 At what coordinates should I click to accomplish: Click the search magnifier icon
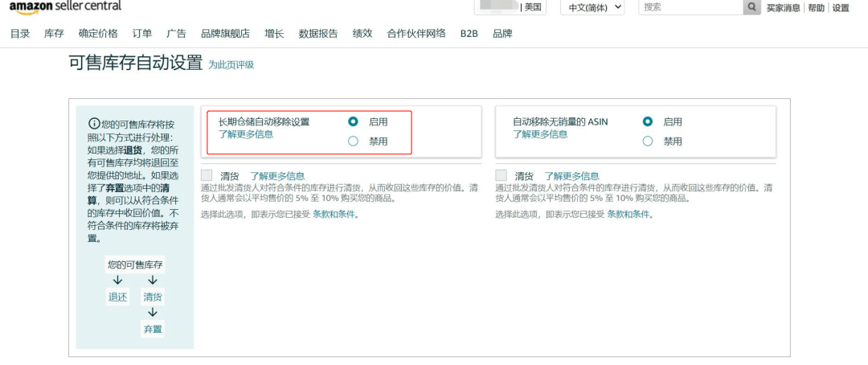tap(751, 7)
